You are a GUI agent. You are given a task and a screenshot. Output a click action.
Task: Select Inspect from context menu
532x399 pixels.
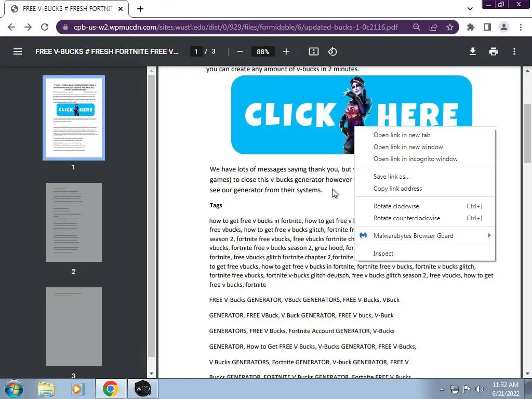pos(425,254)
